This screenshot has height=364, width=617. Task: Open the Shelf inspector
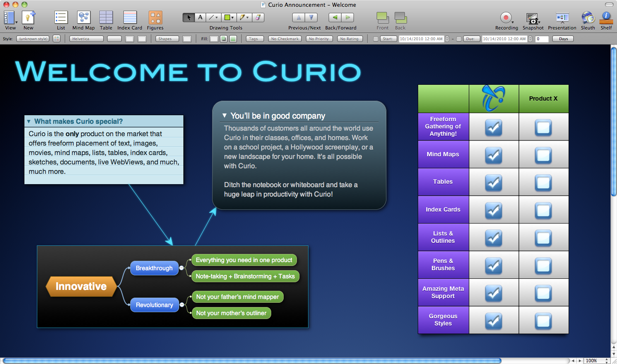pos(606,21)
